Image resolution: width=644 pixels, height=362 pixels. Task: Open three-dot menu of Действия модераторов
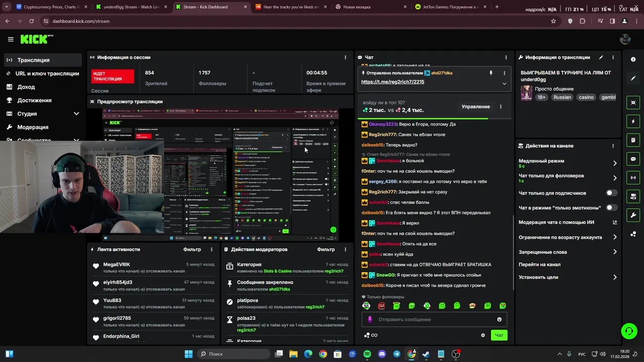(x=345, y=249)
